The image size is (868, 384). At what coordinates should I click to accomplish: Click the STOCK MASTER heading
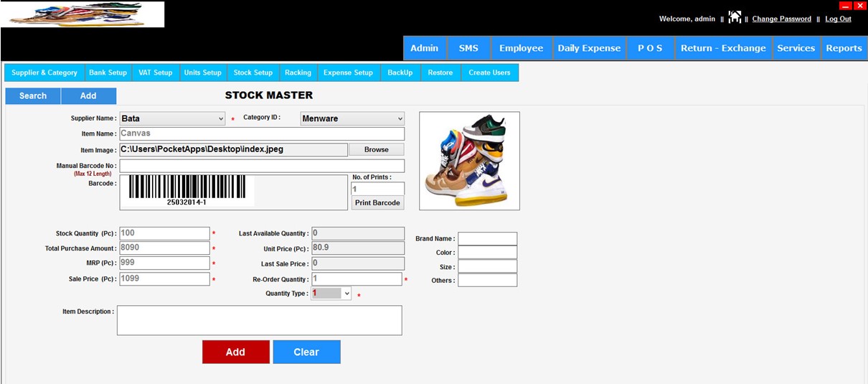(269, 95)
